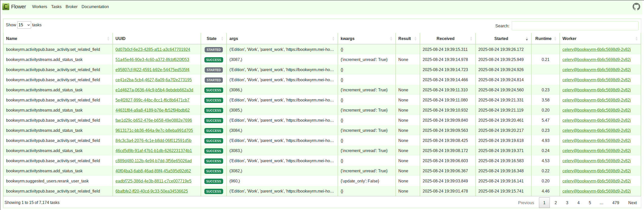Open task UUID 5e4f2827-999c-44bc-8cc1-f6c8b6471cb7
This screenshot has height=210, width=644.
(152, 100)
